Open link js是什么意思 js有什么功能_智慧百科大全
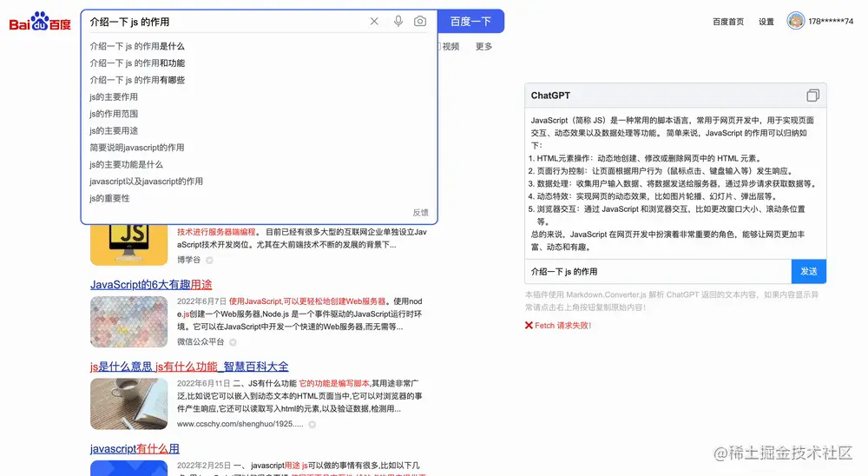Image resolution: width=868 pixels, height=476 pixels. (189, 367)
